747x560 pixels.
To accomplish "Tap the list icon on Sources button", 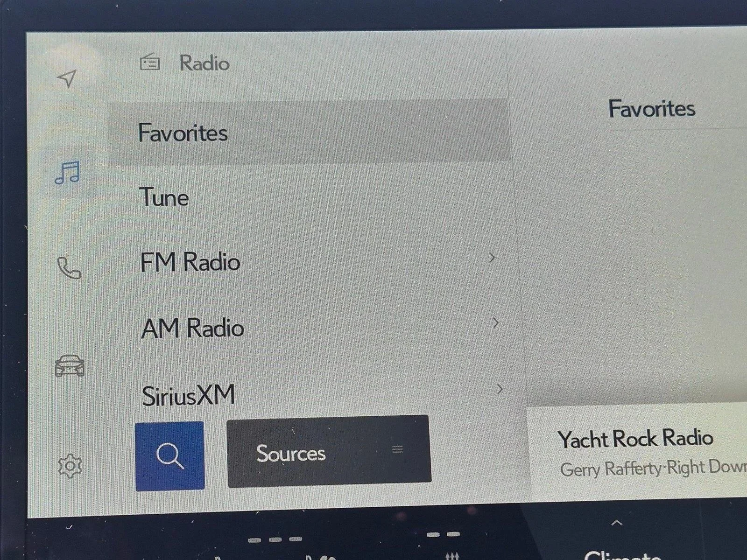I will [x=398, y=449].
